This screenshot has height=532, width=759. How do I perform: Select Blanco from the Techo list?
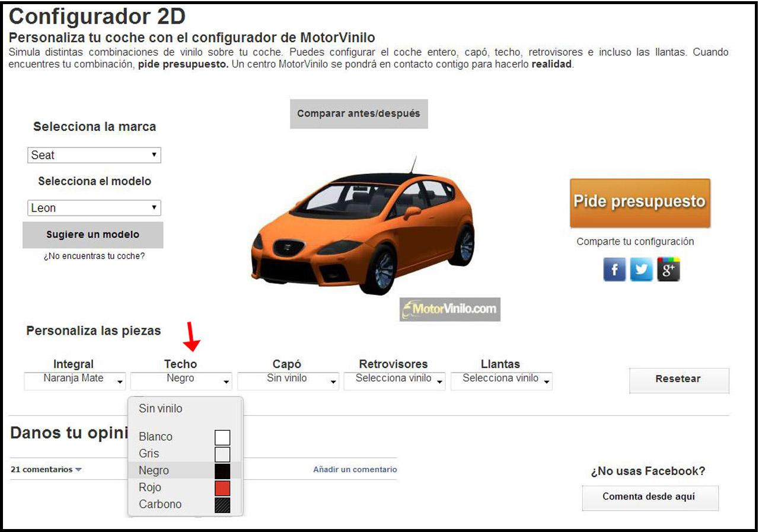185,437
